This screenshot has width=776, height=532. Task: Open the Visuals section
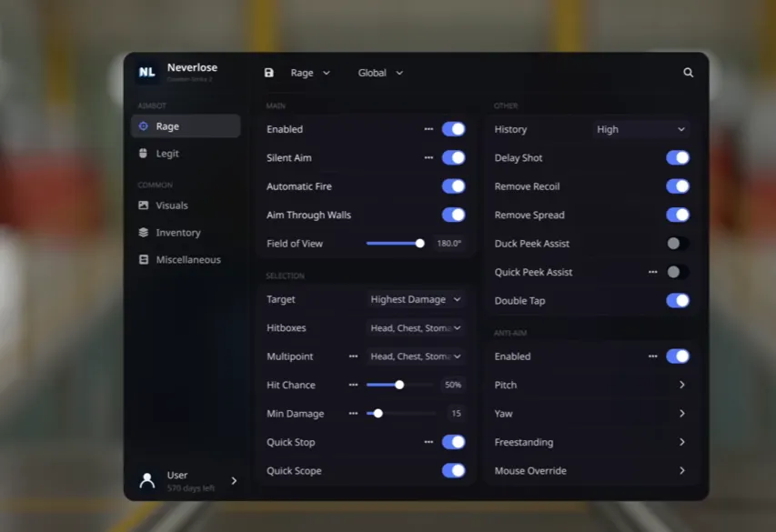point(186,205)
